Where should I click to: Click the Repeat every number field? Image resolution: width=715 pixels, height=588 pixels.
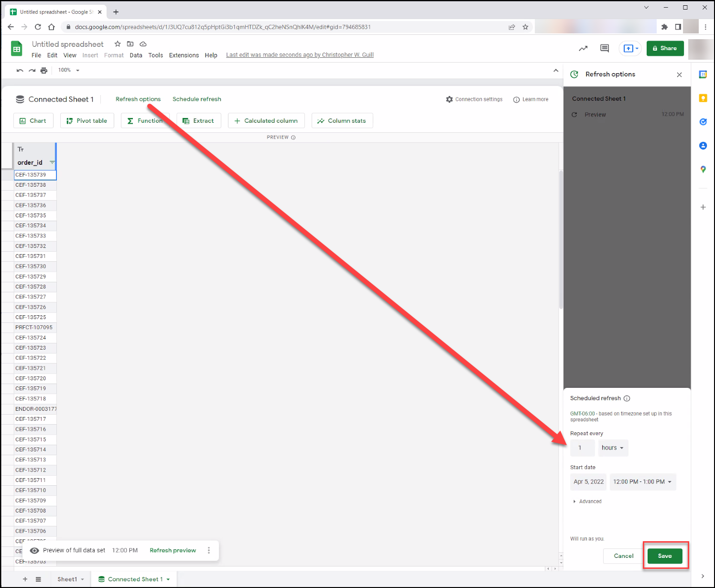(x=582, y=448)
